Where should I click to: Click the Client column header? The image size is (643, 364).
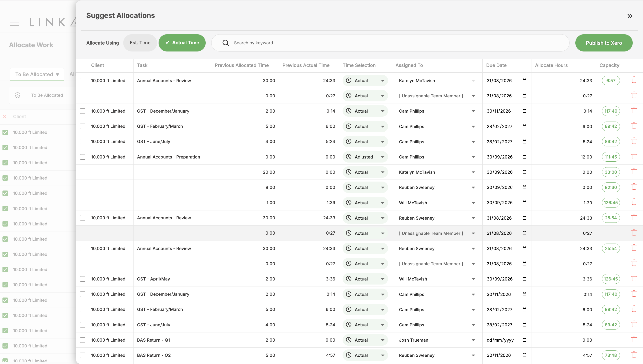click(x=98, y=65)
